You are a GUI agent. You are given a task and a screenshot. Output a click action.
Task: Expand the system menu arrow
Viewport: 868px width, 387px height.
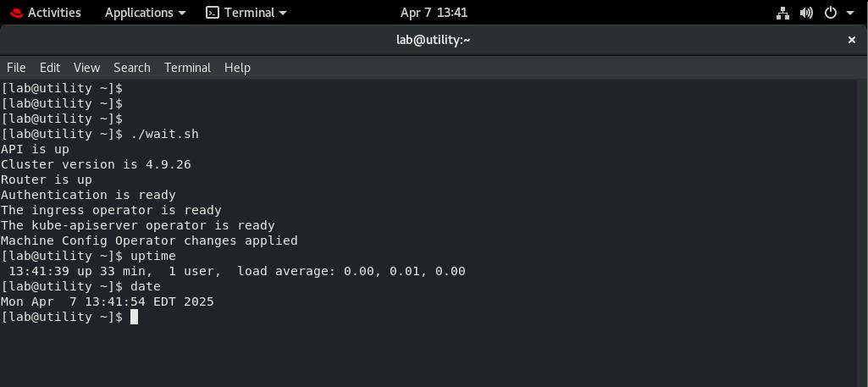tap(850, 13)
